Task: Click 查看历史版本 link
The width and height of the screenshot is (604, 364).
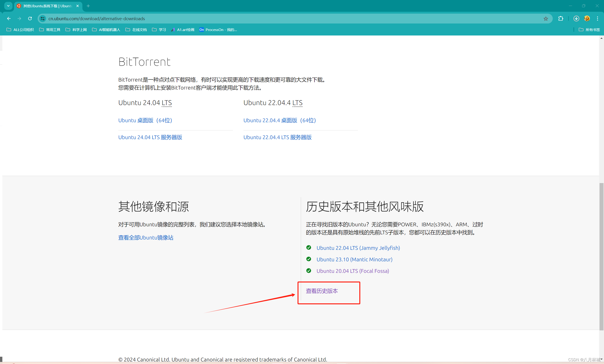Action: click(x=322, y=291)
